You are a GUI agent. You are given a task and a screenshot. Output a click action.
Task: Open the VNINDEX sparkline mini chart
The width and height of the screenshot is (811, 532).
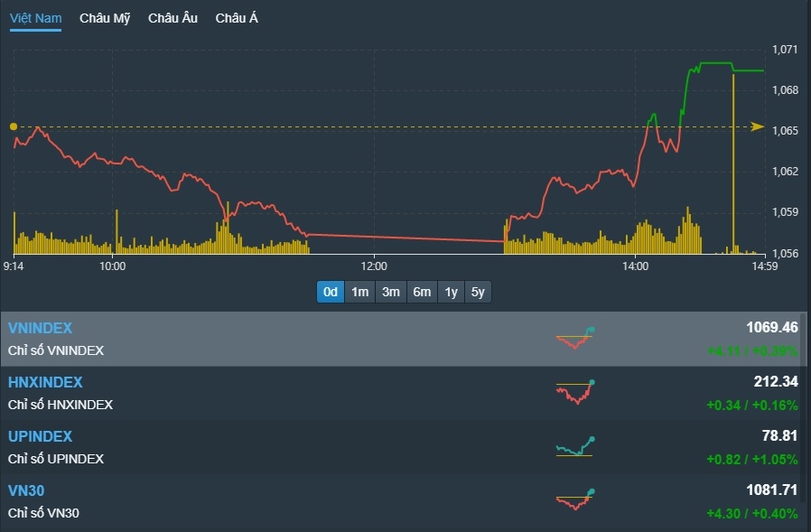point(575,338)
